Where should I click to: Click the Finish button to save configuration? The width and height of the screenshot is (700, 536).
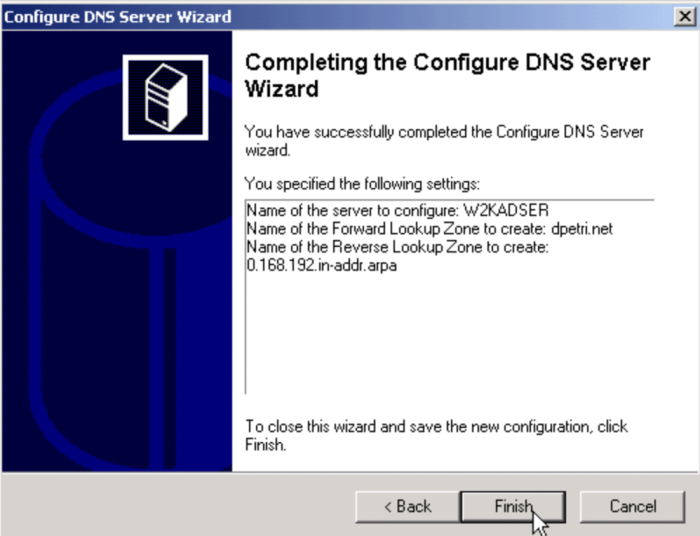[x=513, y=506]
